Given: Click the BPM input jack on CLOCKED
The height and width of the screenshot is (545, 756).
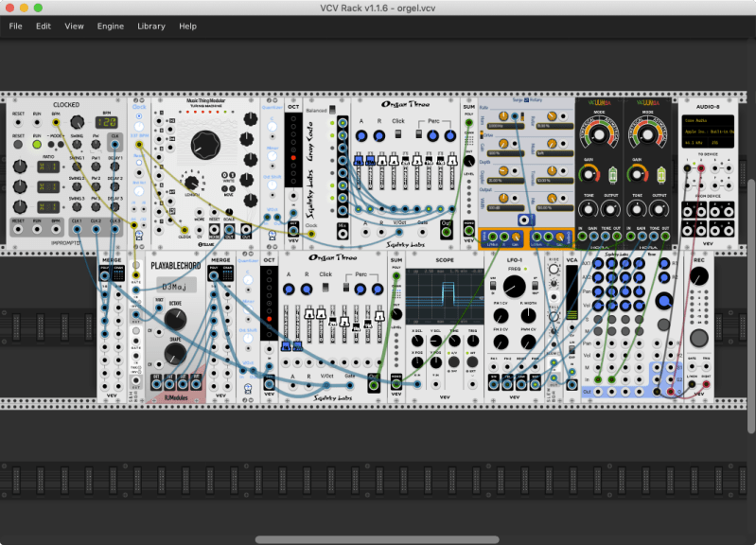Looking at the screenshot, I should tap(56, 122).
